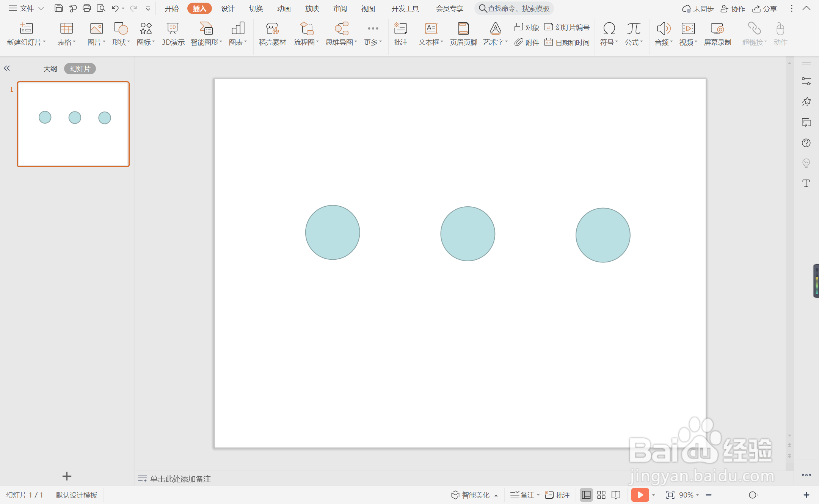Expand the 形状 shapes dropdown
This screenshot has height=504, width=819.
pos(121,42)
